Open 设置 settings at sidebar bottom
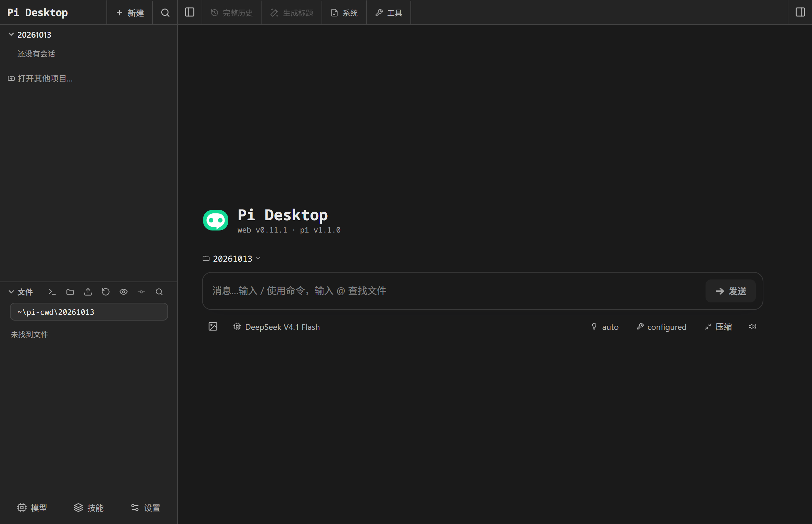This screenshot has width=812, height=524. (145, 508)
